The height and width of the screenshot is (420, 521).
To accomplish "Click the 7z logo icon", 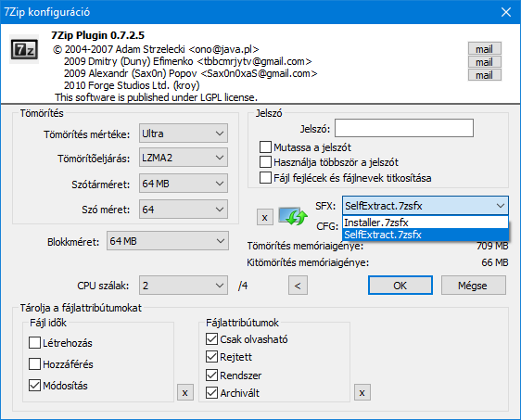I will tap(24, 49).
